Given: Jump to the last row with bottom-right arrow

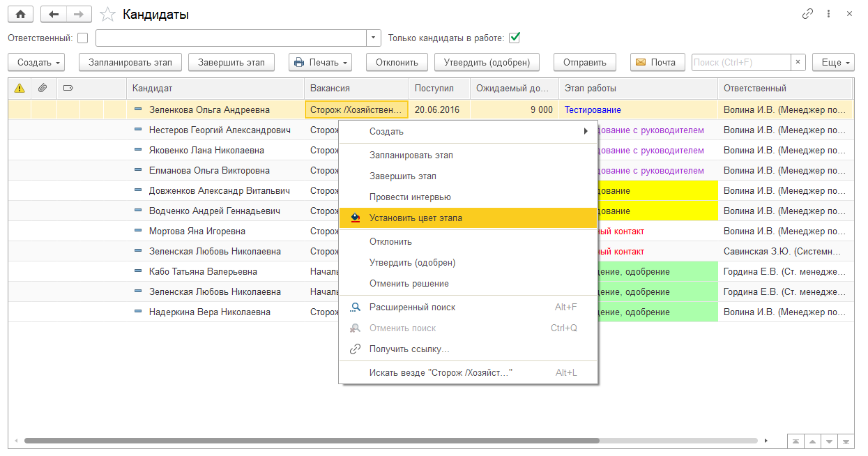Looking at the screenshot, I should (846, 441).
